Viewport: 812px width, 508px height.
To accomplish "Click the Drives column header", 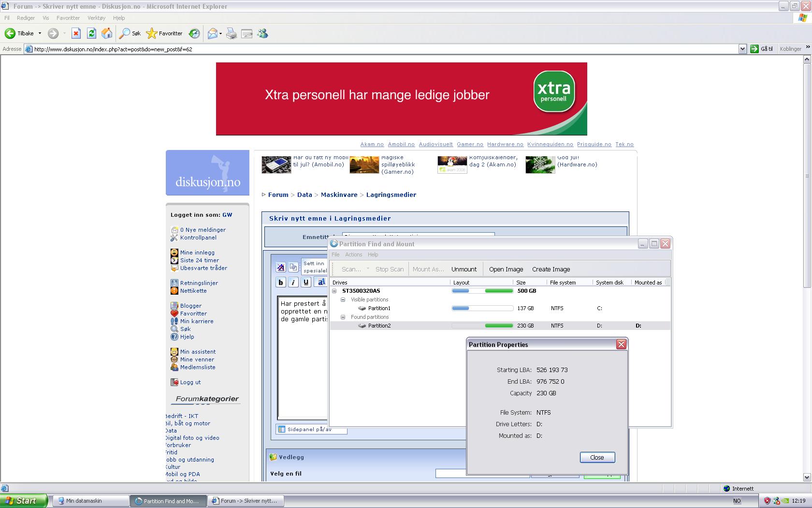I will pyautogui.click(x=390, y=283).
